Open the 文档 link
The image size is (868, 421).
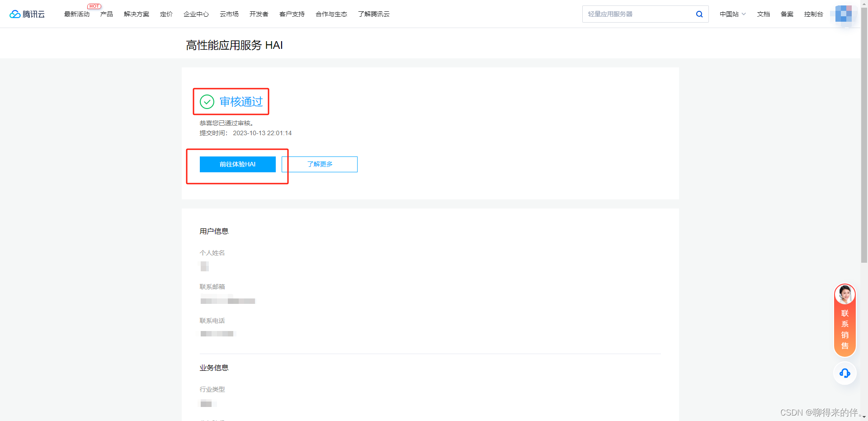(764, 14)
